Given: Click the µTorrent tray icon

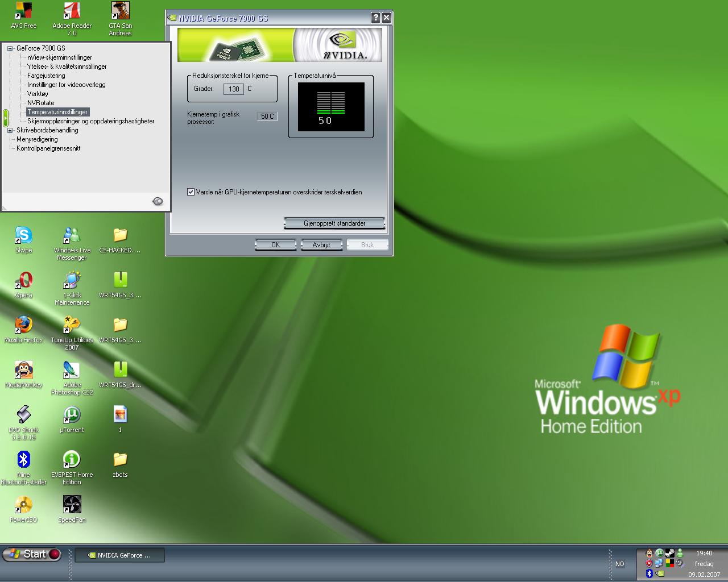Looking at the screenshot, I should pyautogui.click(x=660, y=553).
